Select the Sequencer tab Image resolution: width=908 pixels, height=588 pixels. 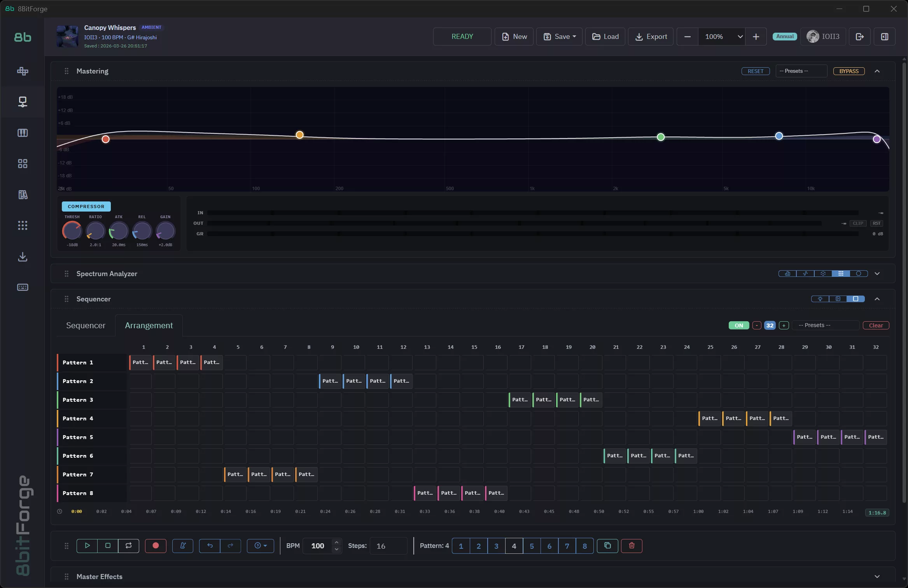click(x=86, y=325)
